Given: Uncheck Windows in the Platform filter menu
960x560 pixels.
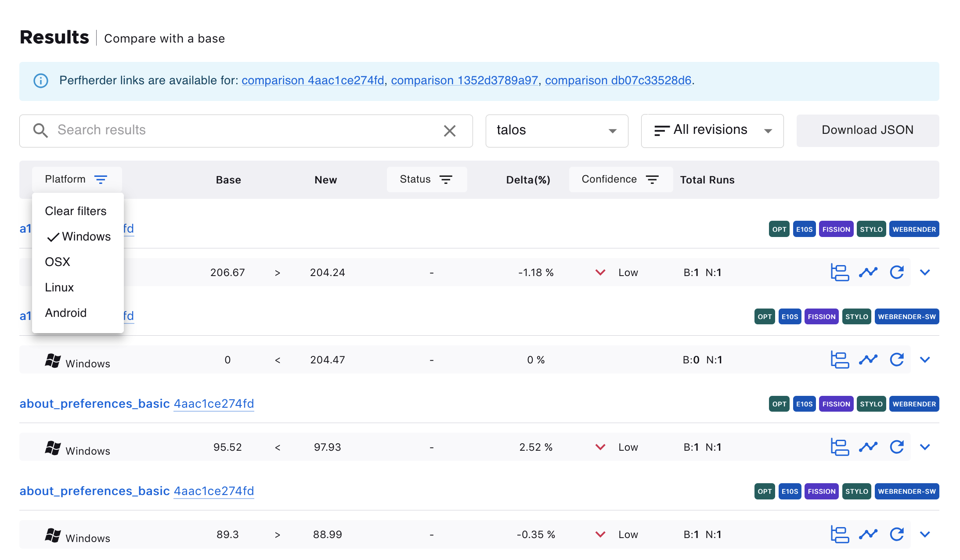Looking at the screenshot, I should pos(86,237).
